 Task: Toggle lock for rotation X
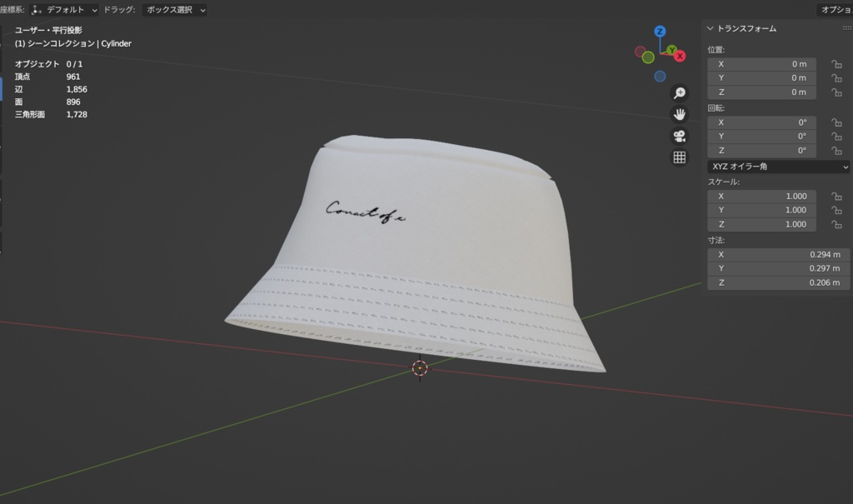(x=836, y=122)
